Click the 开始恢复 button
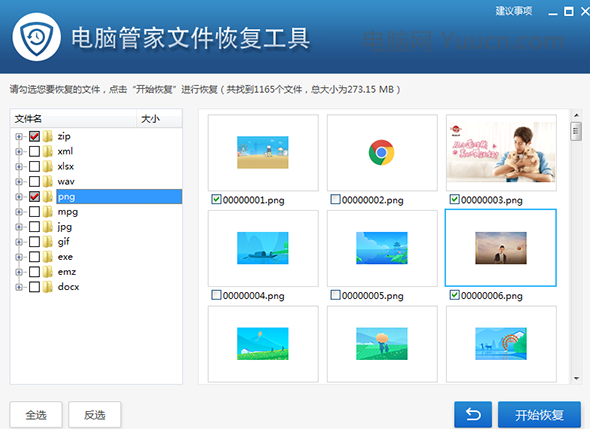The image size is (590, 429). pyautogui.click(x=539, y=415)
